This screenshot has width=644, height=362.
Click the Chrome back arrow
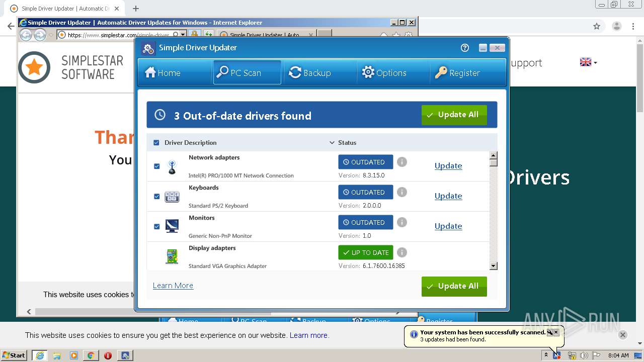click(11, 26)
